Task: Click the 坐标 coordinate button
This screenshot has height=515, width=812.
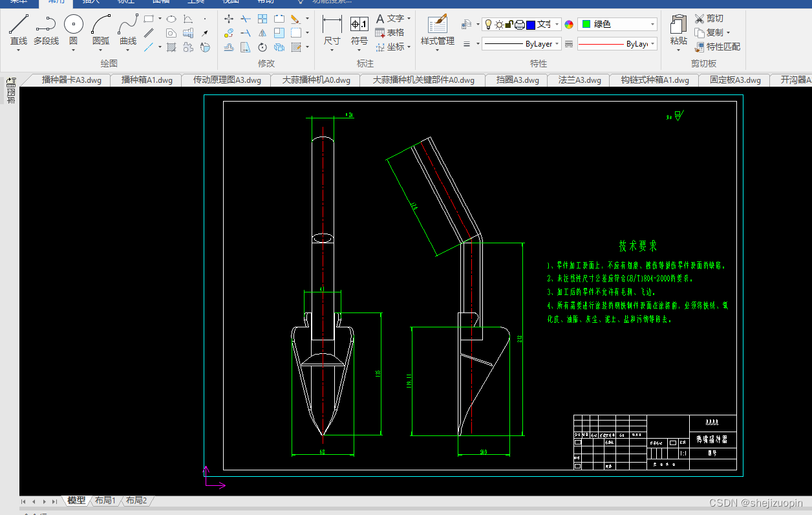Action: click(390, 47)
